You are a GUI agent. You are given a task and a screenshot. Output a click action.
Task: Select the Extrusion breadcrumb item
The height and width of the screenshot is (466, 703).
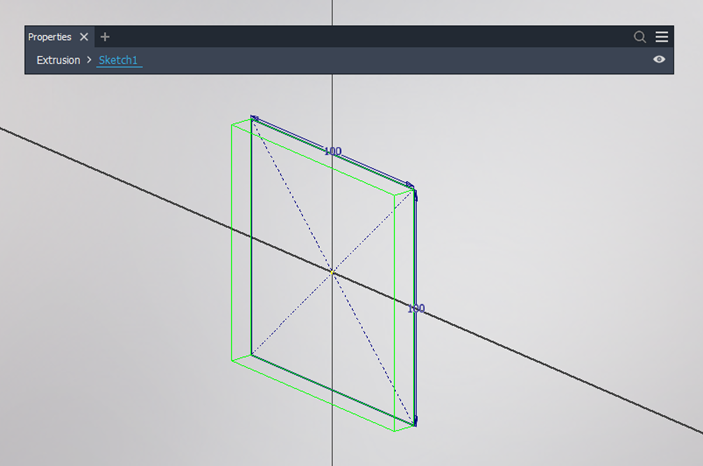click(58, 60)
